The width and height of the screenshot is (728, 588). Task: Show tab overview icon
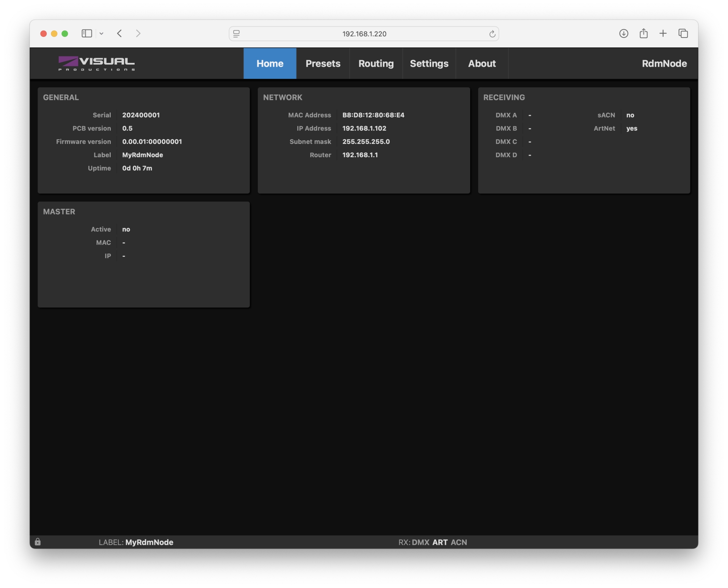pyautogui.click(x=683, y=33)
